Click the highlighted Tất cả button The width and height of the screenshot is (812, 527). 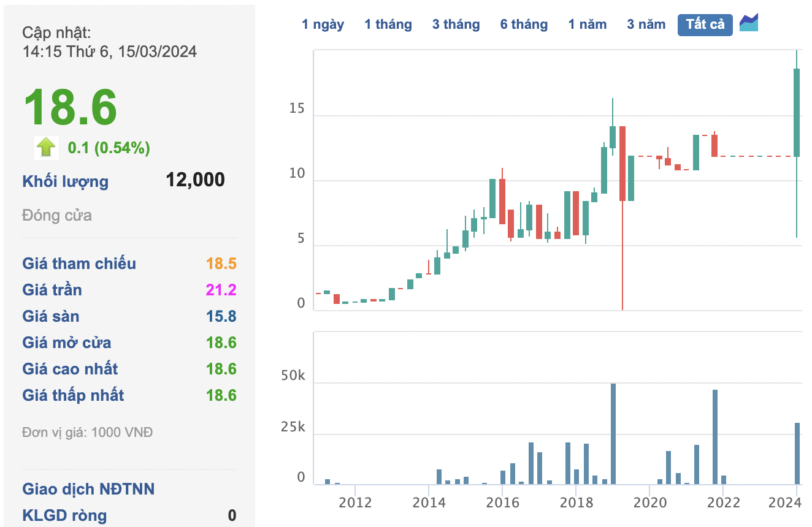tap(705, 25)
